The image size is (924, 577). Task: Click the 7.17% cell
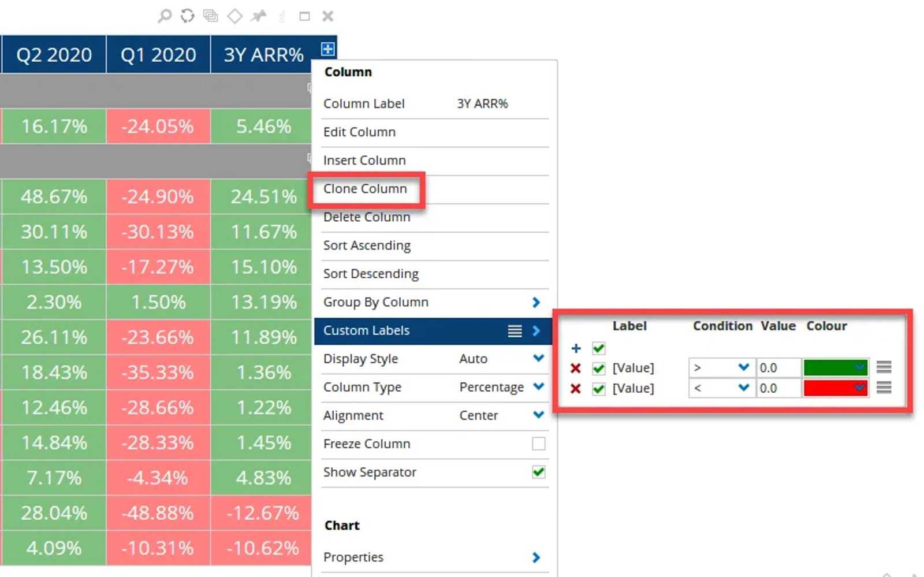(x=54, y=478)
